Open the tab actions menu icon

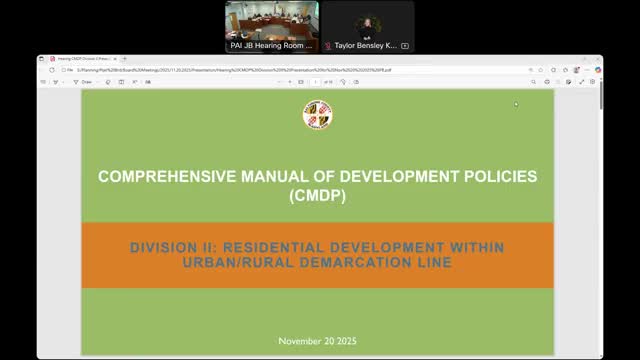pos(42,59)
